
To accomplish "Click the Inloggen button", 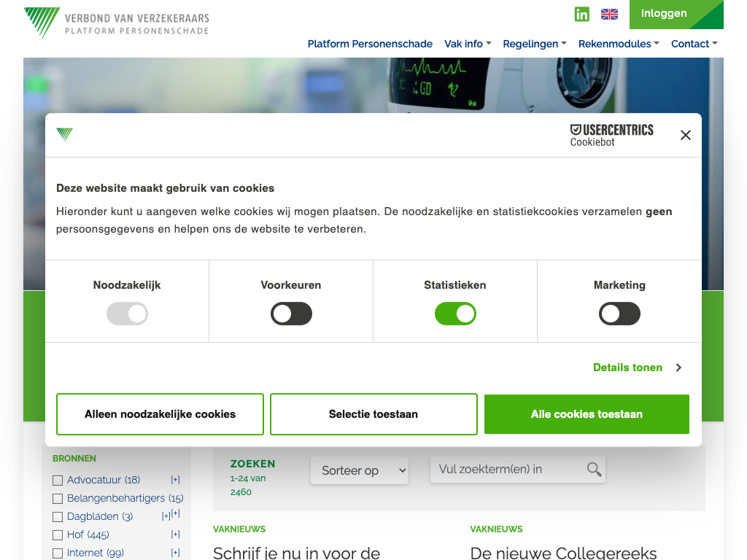I will [x=676, y=15].
